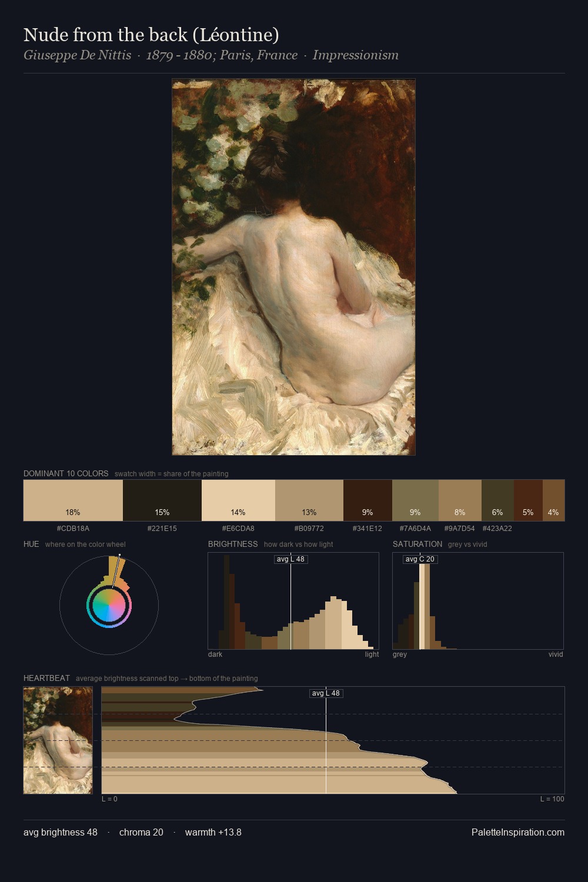Click the "L = 0" axis label
Image resolution: width=588 pixels, height=882 pixels.
click(109, 799)
